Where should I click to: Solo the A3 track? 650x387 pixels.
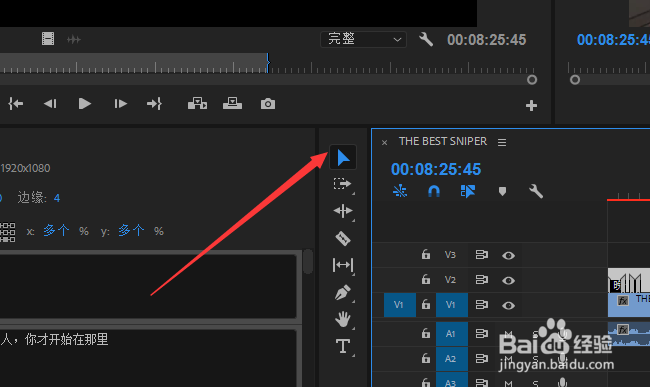(x=535, y=383)
